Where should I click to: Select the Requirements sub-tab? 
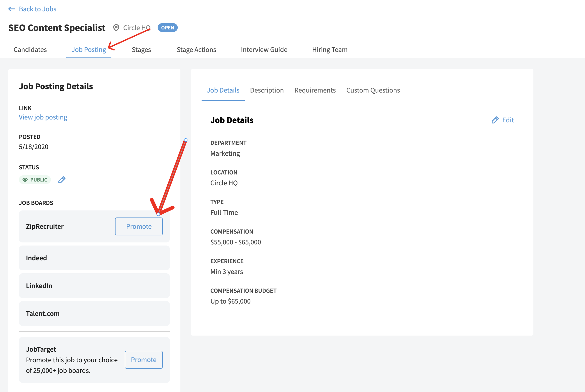click(315, 90)
